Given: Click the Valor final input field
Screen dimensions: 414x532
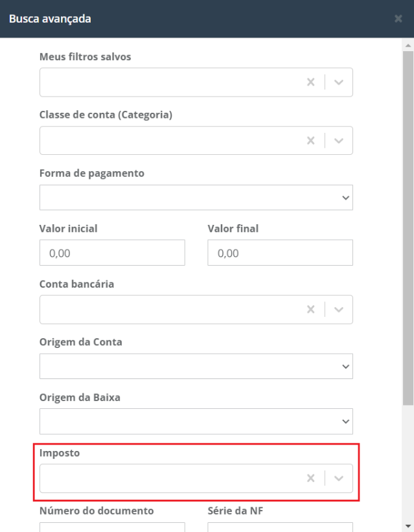Looking at the screenshot, I should pos(280,253).
